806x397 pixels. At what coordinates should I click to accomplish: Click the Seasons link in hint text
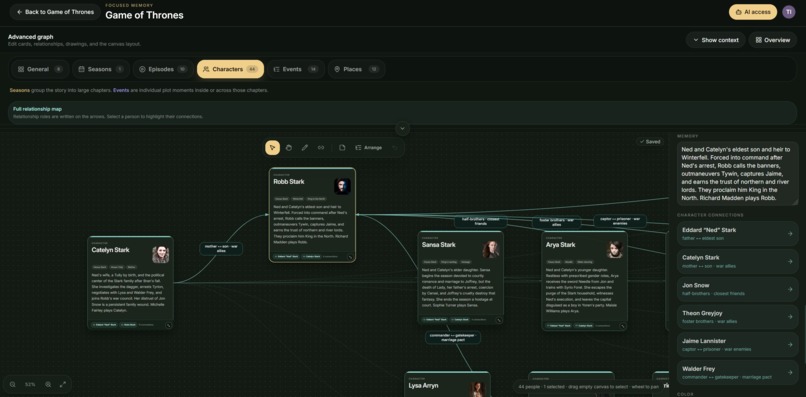[20, 91]
